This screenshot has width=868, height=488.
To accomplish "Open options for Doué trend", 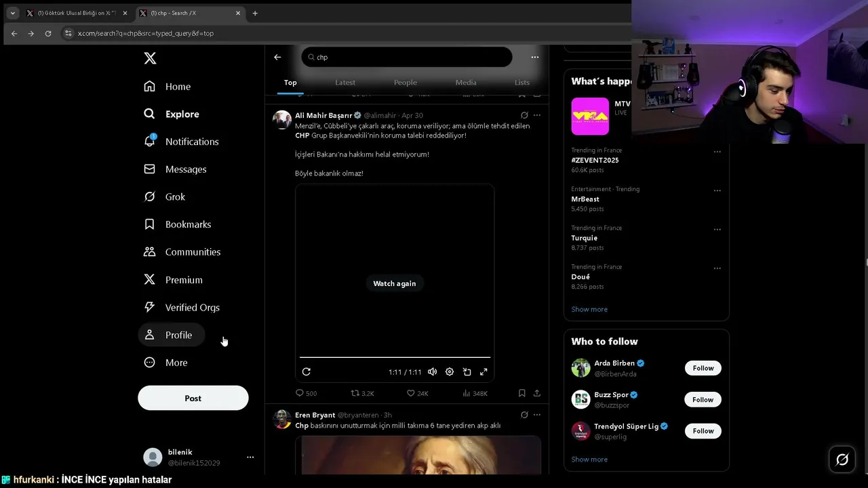I will pyautogui.click(x=717, y=268).
